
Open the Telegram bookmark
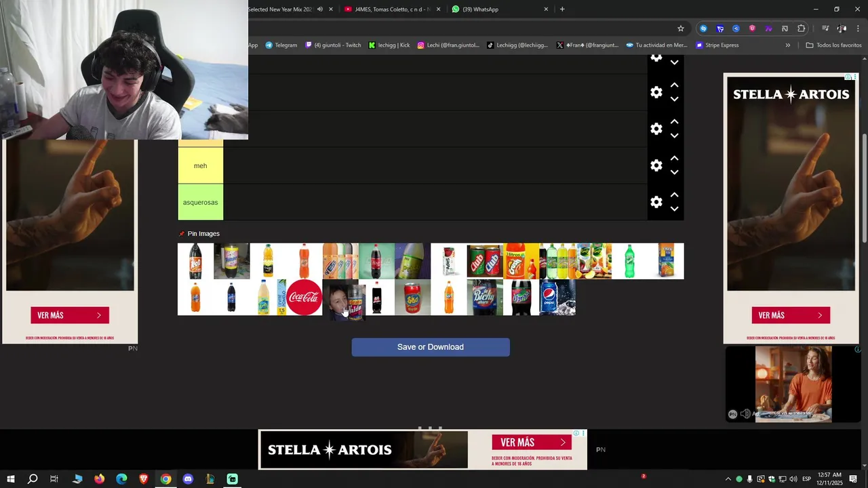(x=281, y=45)
